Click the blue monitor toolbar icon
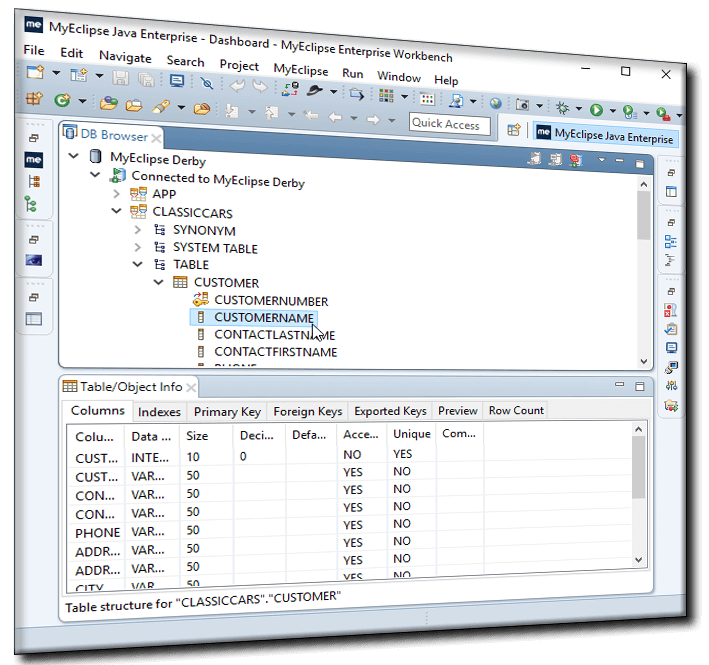This screenshot has height=665, width=709. [176, 81]
